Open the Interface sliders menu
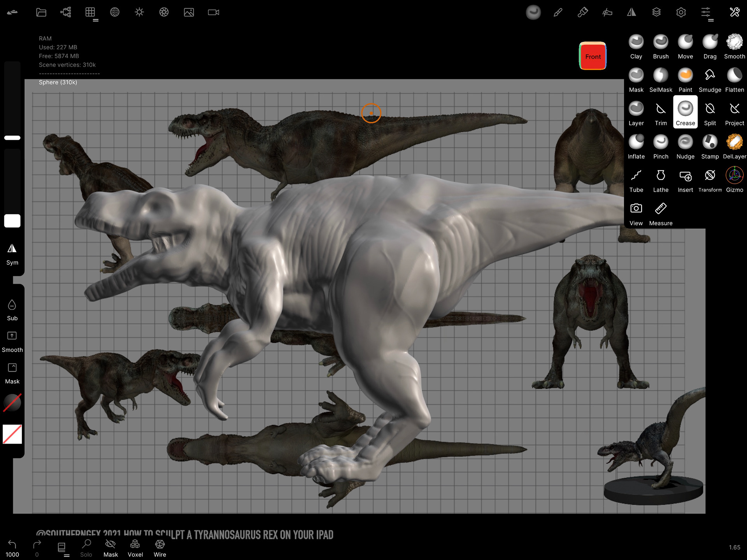Image resolution: width=747 pixels, height=560 pixels. tap(706, 12)
